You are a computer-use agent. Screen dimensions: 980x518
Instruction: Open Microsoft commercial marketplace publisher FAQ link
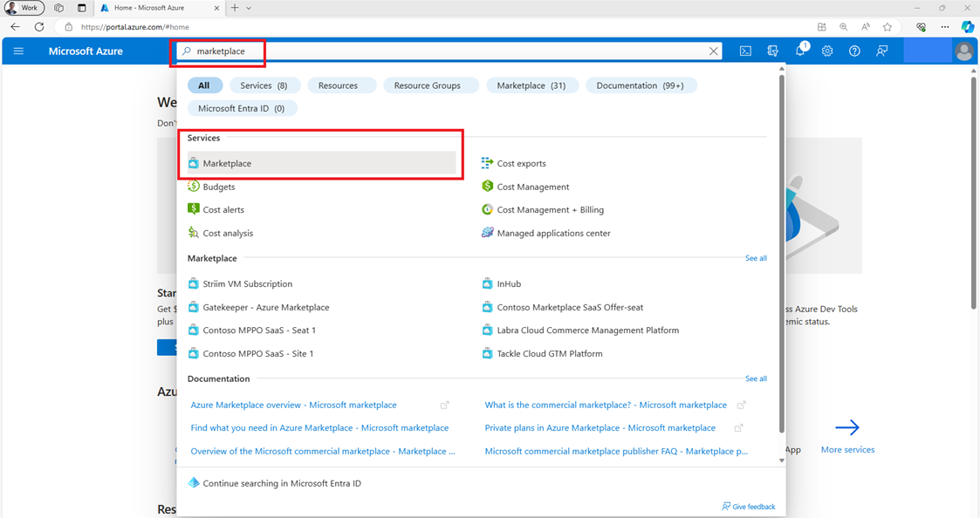[x=616, y=451]
